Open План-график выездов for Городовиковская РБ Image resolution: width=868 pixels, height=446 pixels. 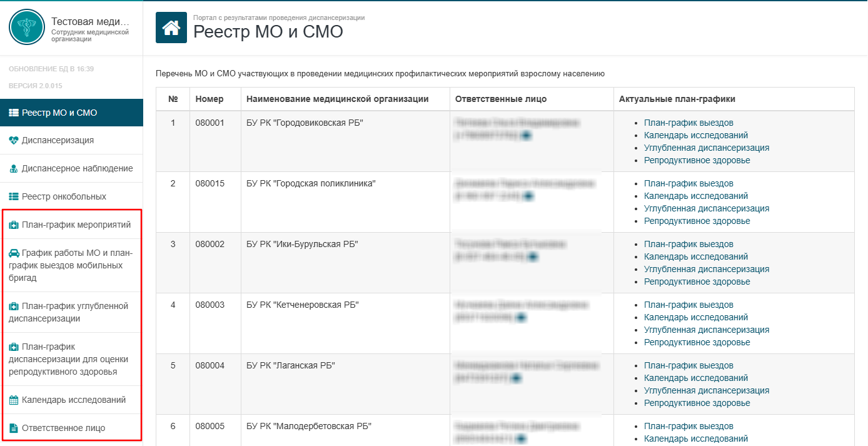click(x=689, y=123)
